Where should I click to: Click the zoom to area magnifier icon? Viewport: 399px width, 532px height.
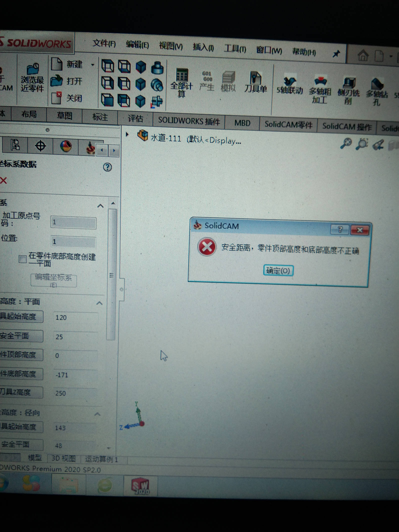pos(362,144)
